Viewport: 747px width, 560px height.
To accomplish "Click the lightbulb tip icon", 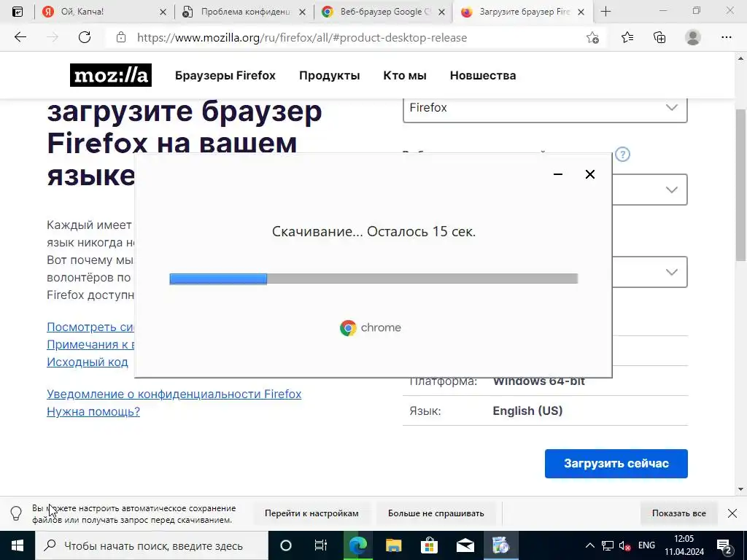I will point(16,513).
